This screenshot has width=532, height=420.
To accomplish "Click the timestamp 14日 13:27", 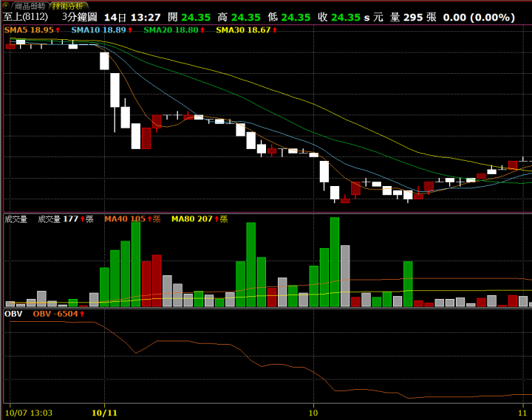I will click(132, 17).
